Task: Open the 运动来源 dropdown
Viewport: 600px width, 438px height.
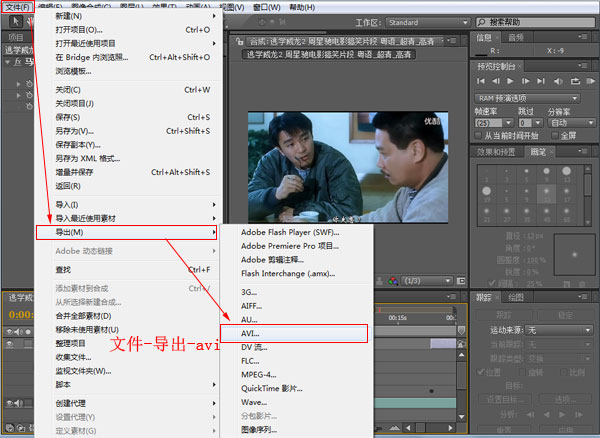Action: pyautogui.click(x=558, y=330)
